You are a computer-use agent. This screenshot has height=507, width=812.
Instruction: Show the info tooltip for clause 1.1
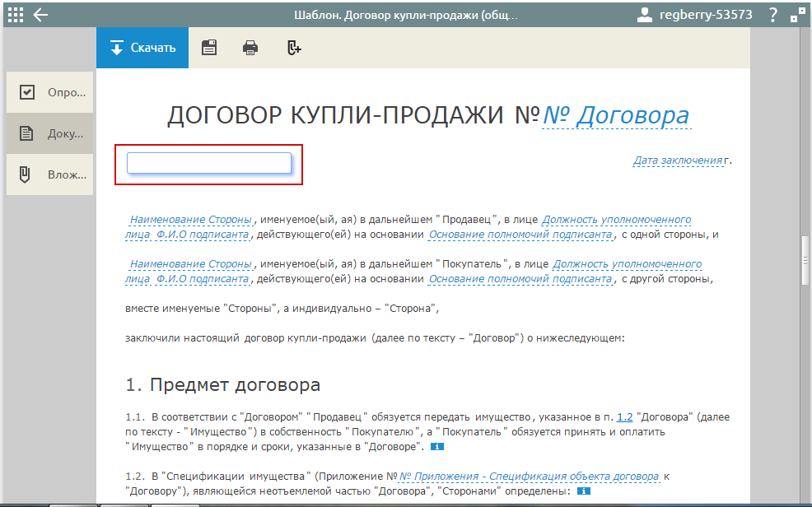pos(437,446)
